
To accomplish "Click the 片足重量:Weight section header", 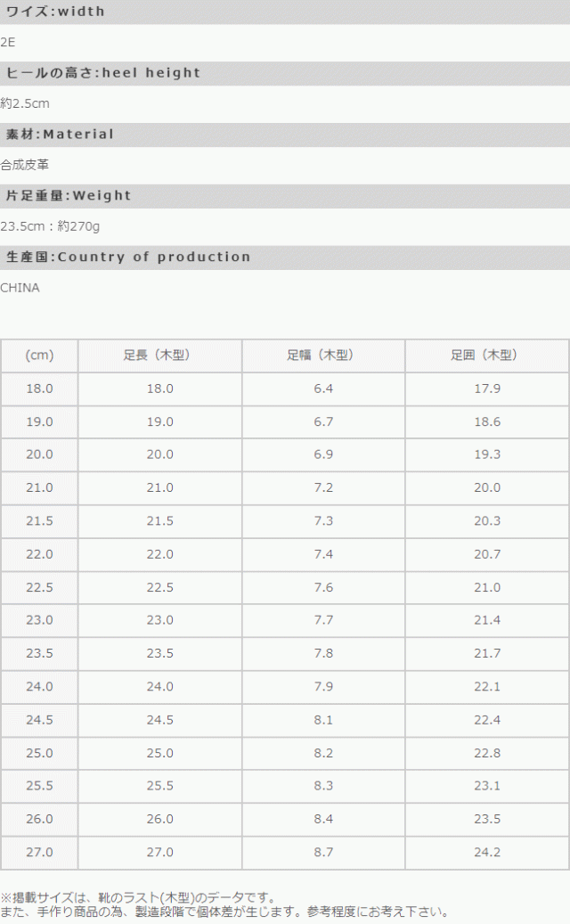I will 69,196.
